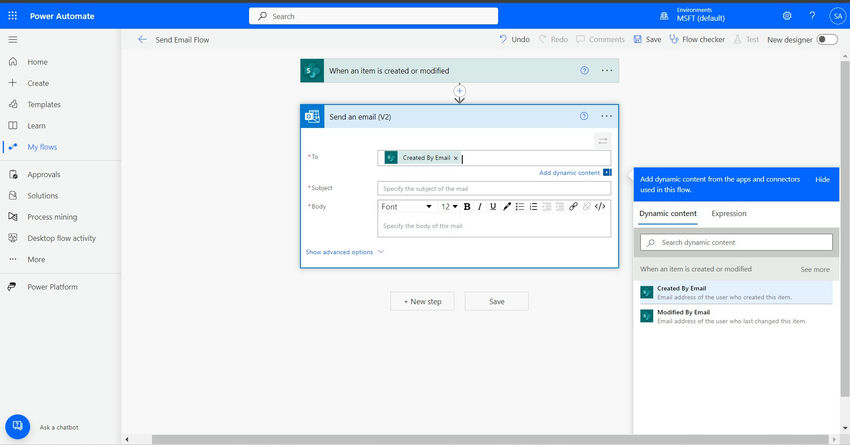Insert a bulleted list in body
The image size is (850, 445).
(x=520, y=207)
